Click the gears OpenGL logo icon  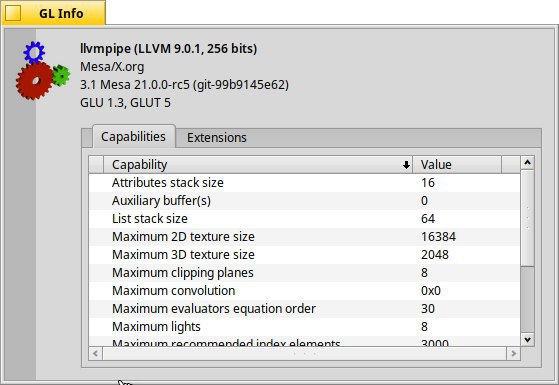click(43, 71)
